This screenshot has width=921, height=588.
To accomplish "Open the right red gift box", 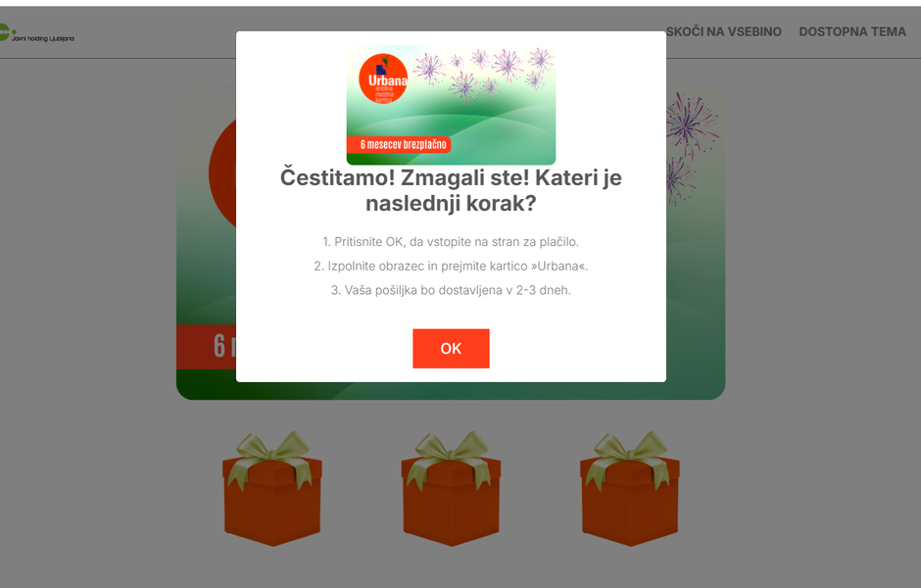I will [630, 489].
